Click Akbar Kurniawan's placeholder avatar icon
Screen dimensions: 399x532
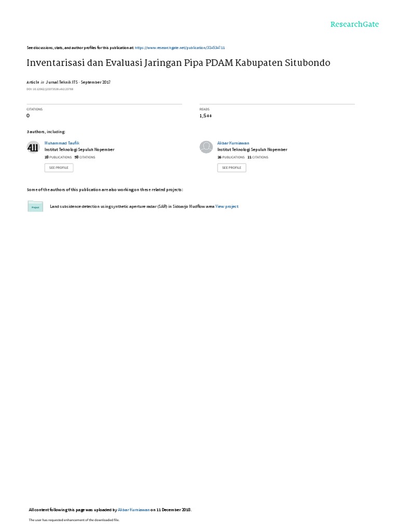(206, 147)
